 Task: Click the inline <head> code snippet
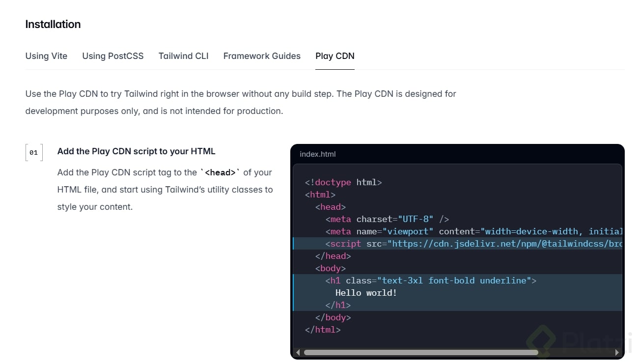tap(221, 172)
